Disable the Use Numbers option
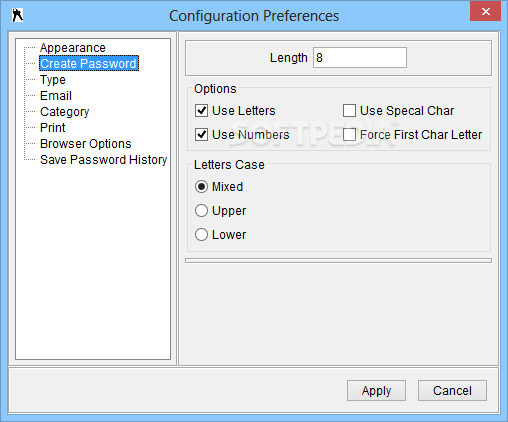Image resolution: width=508 pixels, height=422 pixels. [201, 135]
